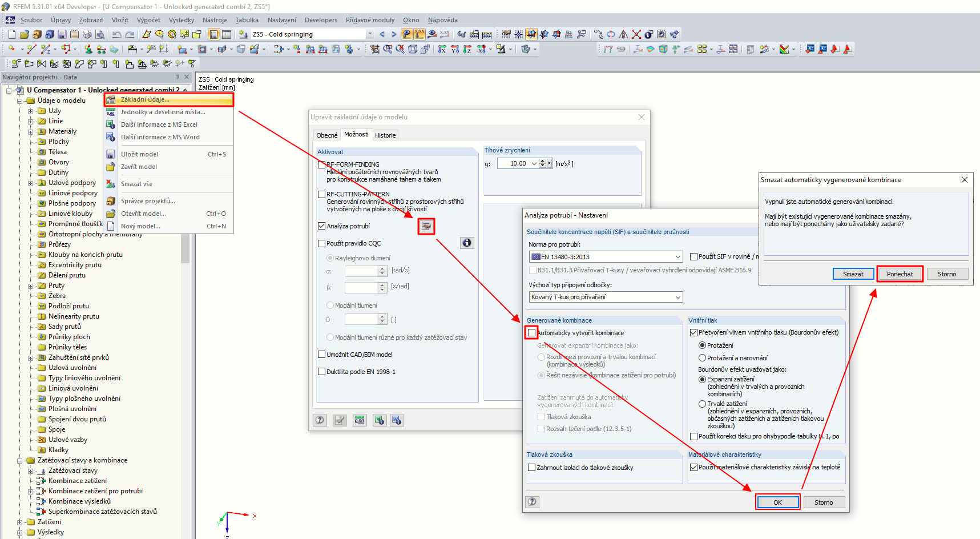Check Umožnit CAD/BIM model
The image size is (980, 539).
[321, 355]
